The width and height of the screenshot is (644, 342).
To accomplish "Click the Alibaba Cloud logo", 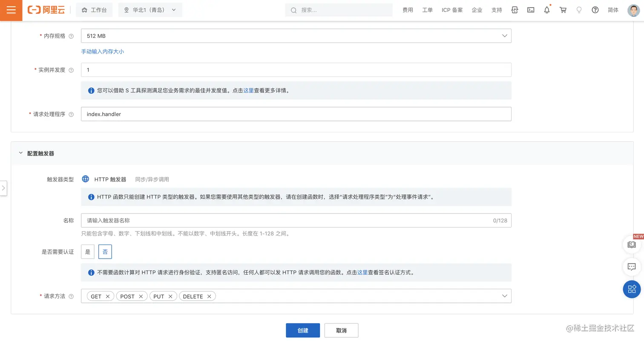I will 46,10.
